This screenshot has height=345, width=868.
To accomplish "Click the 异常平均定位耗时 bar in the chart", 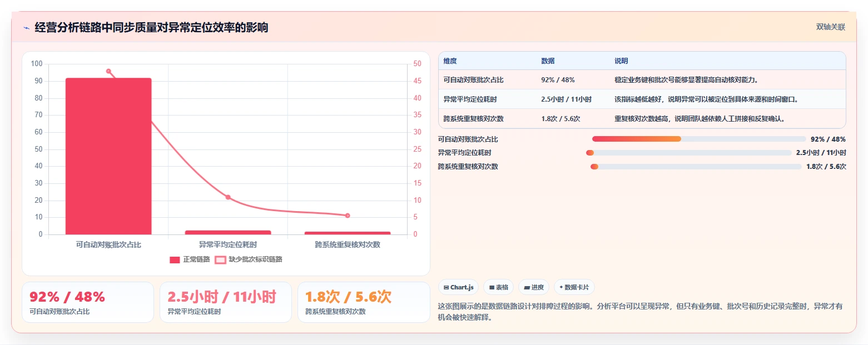I will 228,232.
